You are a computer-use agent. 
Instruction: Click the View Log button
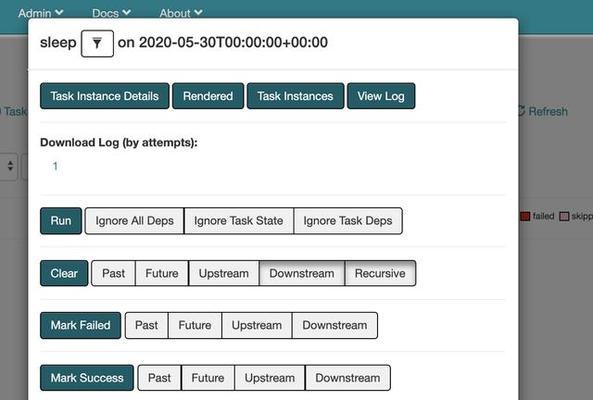381,96
